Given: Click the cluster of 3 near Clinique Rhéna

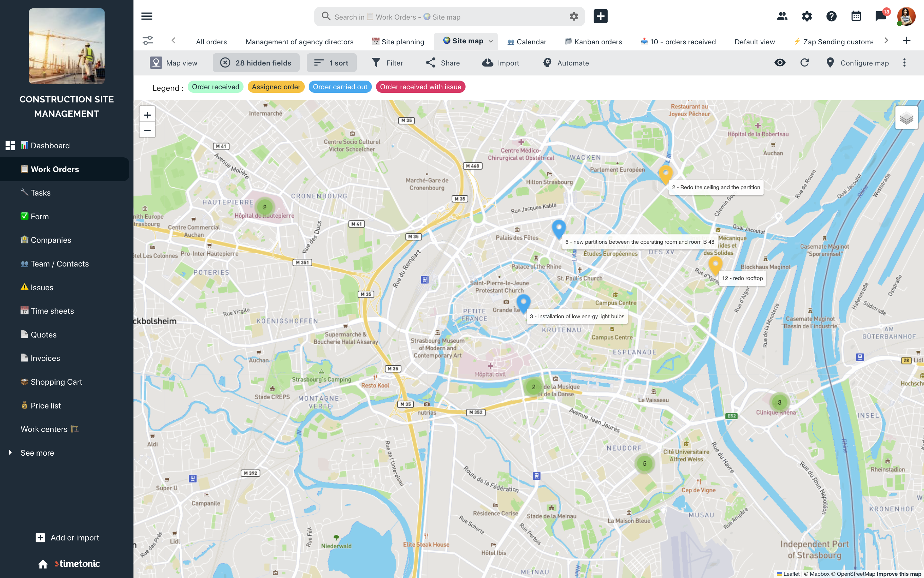Looking at the screenshot, I should click(779, 402).
